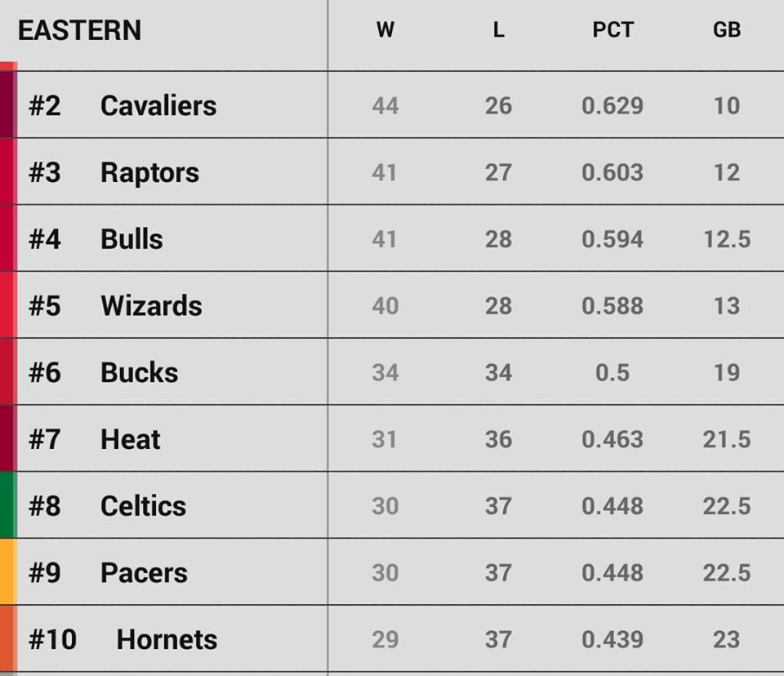Image resolution: width=784 pixels, height=676 pixels.
Task: Sort by the GB column header
Action: point(726,31)
